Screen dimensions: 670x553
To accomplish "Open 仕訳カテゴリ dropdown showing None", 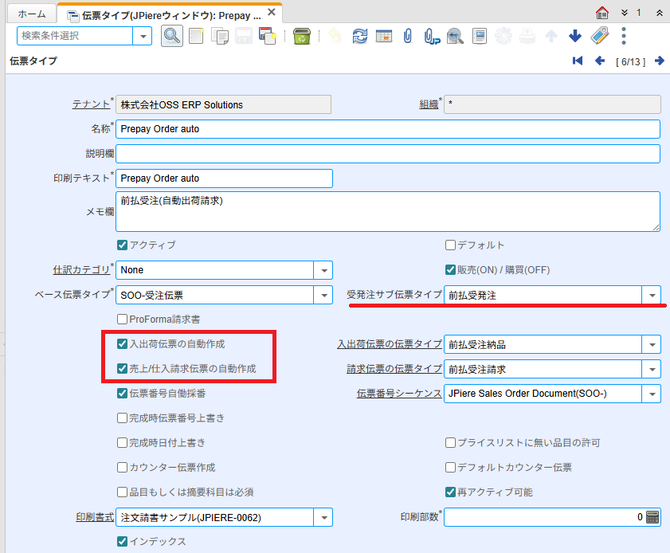I will (323, 270).
